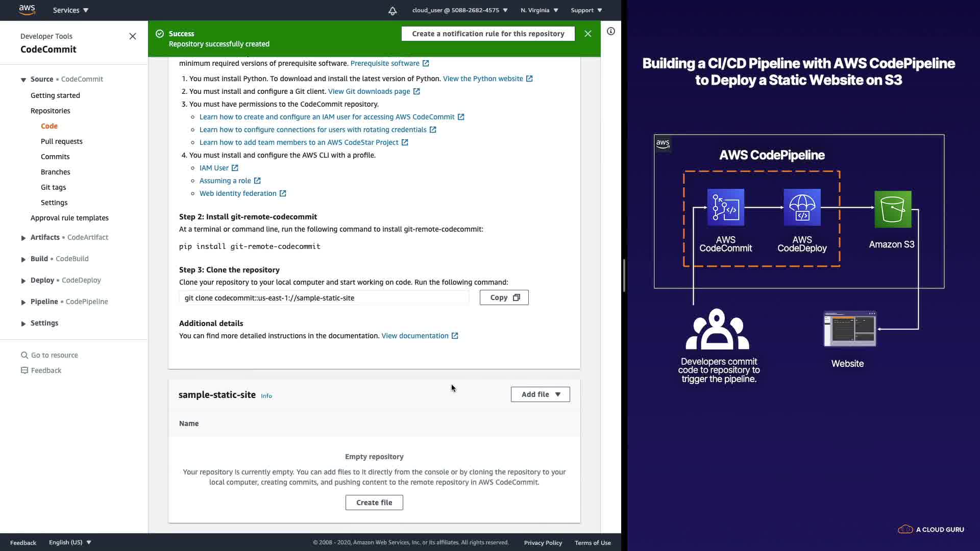Viewport: 980px width, 551px height.
Task: Open the N. Virginia region menu
Action: pyautogui.click(x=539, y=10)
